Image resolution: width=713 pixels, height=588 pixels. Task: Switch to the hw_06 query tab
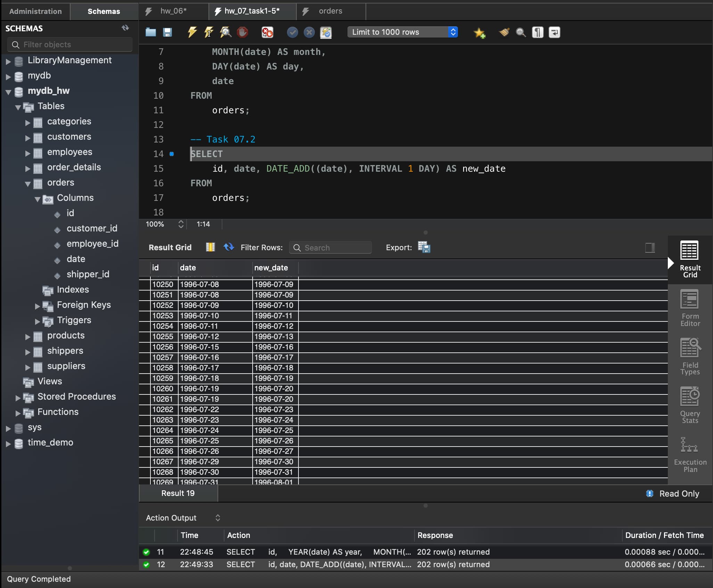tap(173, 11)
